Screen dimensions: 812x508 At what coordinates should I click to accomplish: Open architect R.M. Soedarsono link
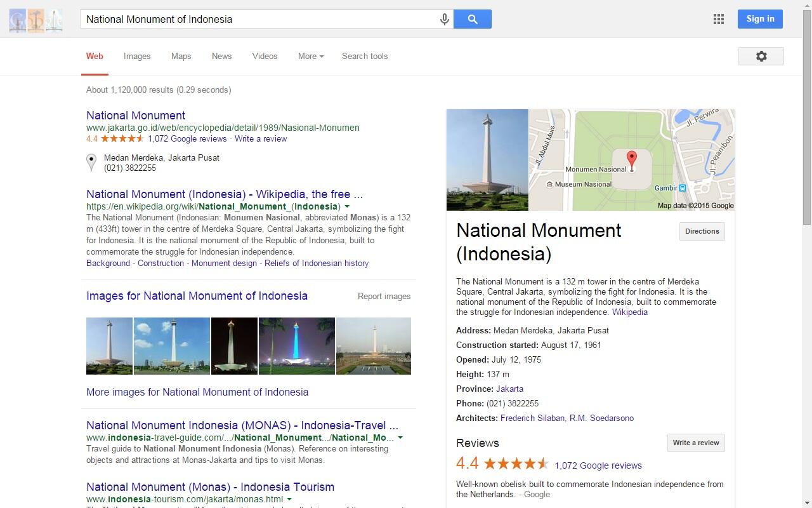tap(601, 418)
